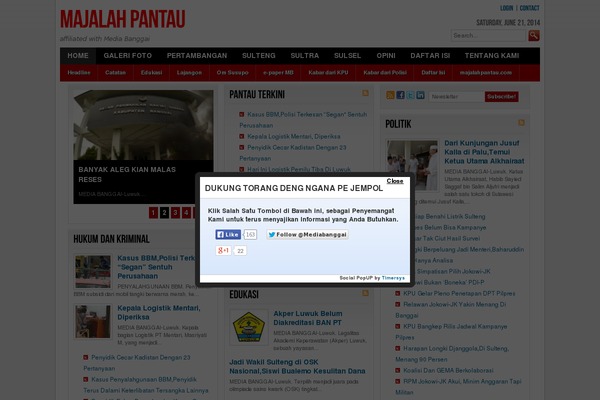
Task: Open KPU Bangkep Rilis Jadwal Kampanye Pilpres
Action: (452, 332)
